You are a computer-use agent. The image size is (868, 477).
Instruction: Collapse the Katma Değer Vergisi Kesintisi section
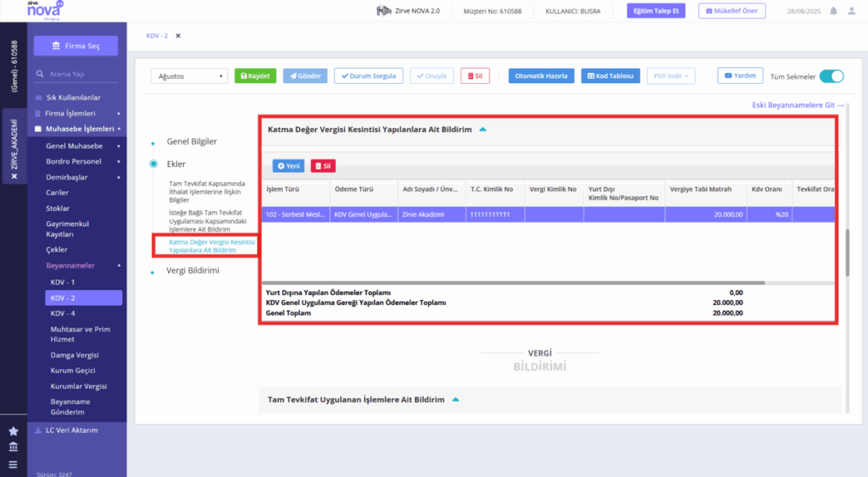coord(482,130)
